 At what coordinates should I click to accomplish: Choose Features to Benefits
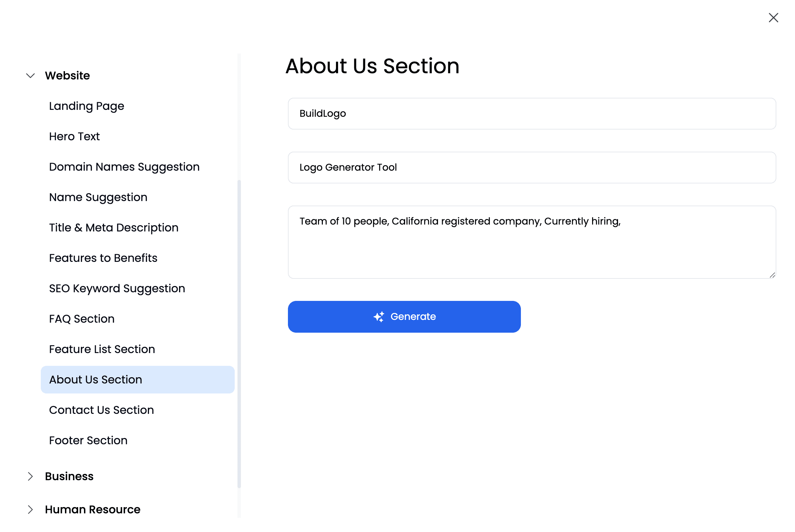click(x=103, y=258)
